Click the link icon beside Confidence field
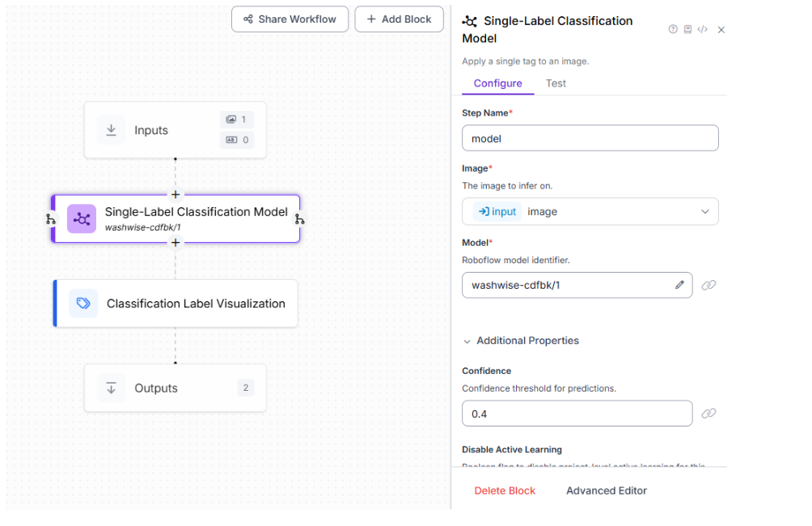Viewport: 812px width, 526px height. click(x=708, y=414)
